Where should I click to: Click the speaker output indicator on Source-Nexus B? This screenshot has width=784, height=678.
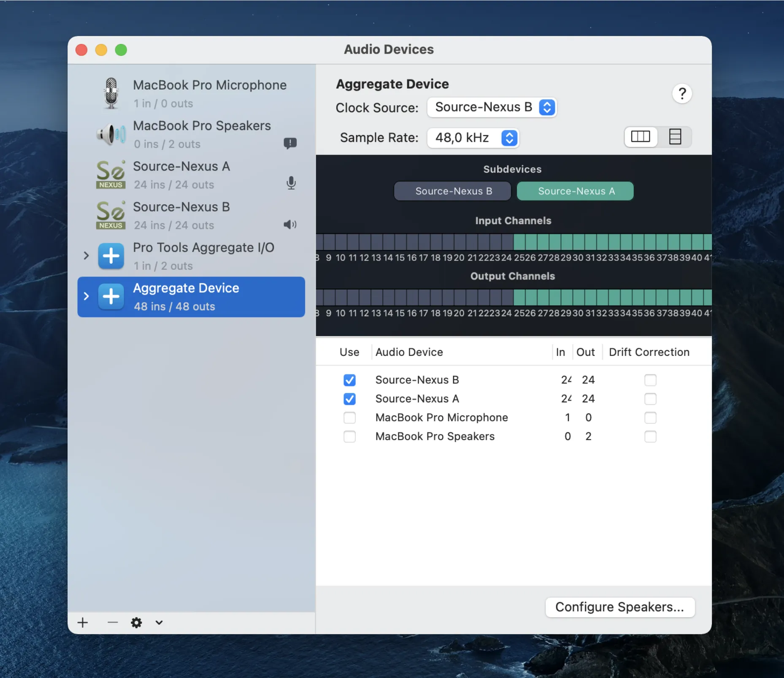pyautogui.click(x=290, y=224)
